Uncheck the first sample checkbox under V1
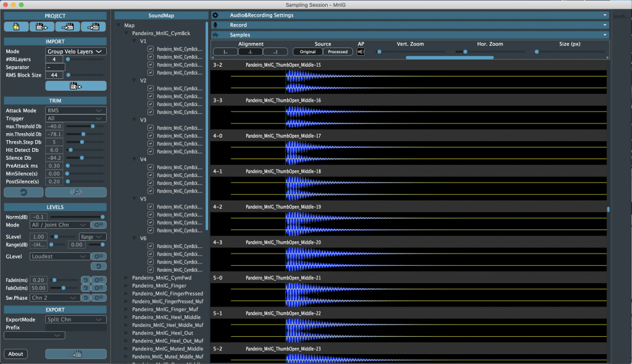 tap(151, 49)
